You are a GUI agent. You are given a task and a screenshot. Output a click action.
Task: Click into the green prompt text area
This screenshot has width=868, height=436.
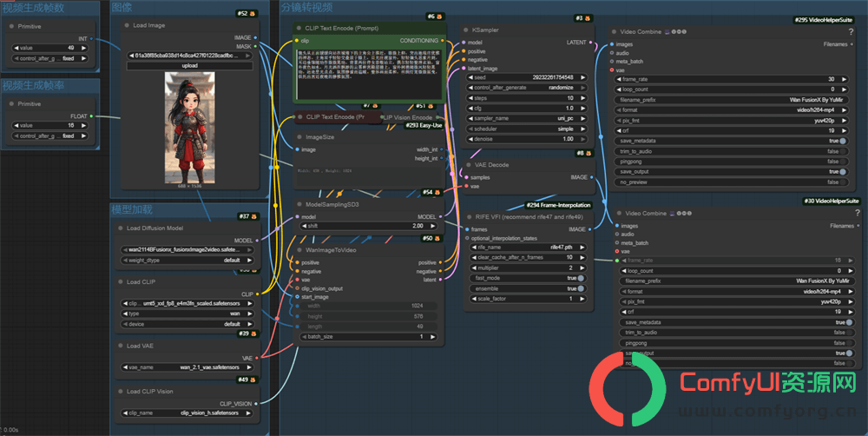click(x=369, y=73)
